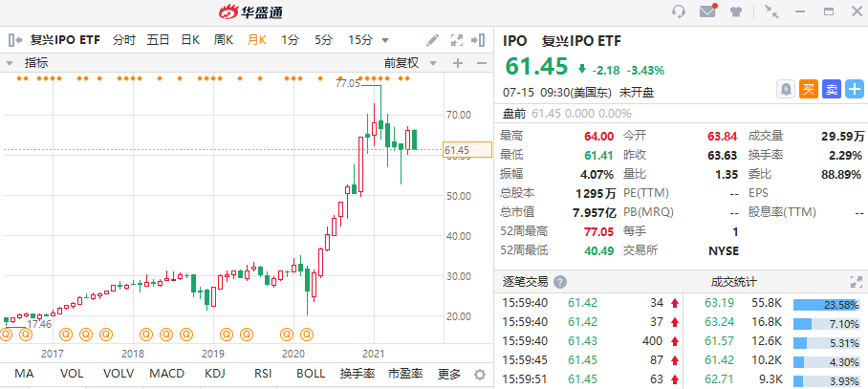Click the 23.58% volume bar at 63.19
Image resolution: width=868 pixels, height=389 pixels.
pos(826,305)
